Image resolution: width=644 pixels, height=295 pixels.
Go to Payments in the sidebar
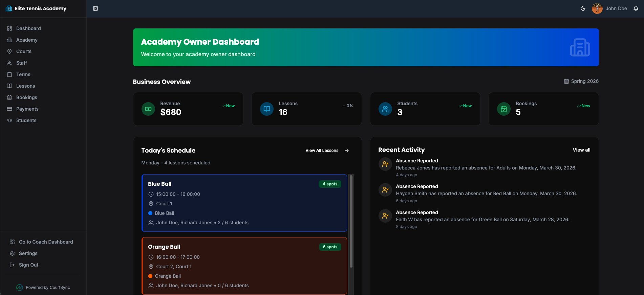click(x=27, y=109)
